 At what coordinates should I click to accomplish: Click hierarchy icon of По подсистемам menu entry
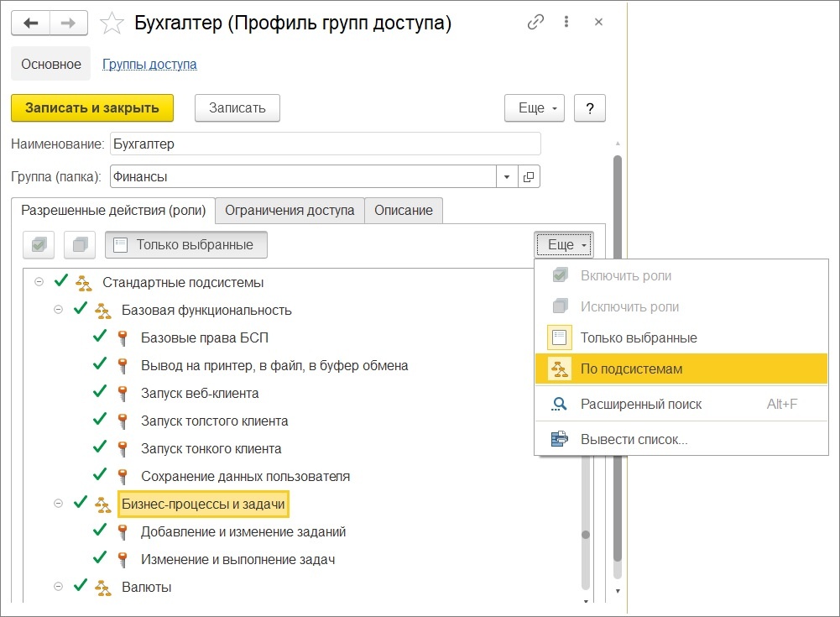[559, 369]
